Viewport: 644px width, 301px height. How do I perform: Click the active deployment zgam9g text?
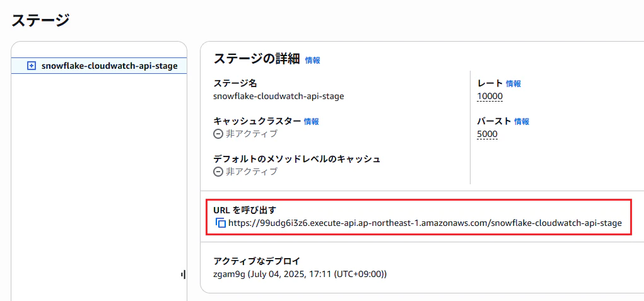300,273
